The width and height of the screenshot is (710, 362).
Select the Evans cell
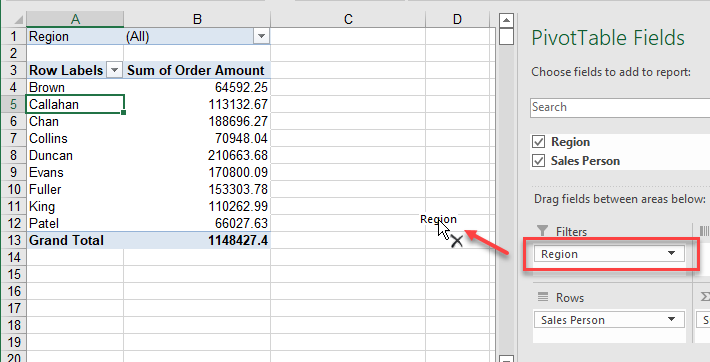point(75,172)
